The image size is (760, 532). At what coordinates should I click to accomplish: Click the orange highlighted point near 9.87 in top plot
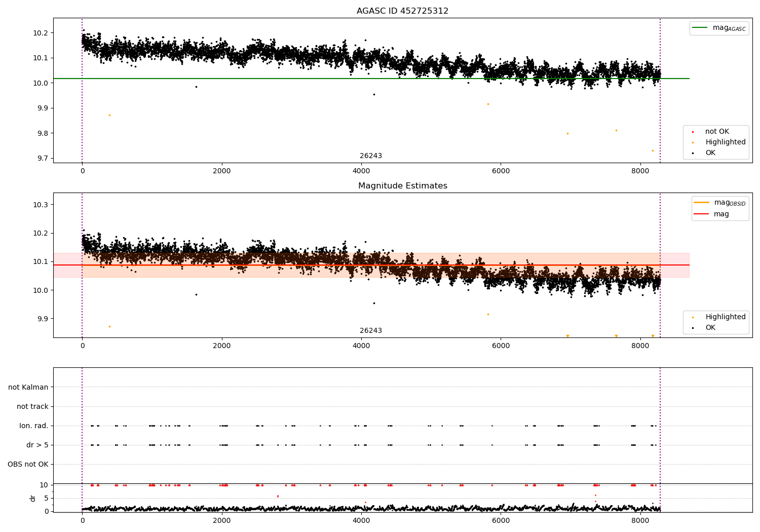tap(109, 115)
